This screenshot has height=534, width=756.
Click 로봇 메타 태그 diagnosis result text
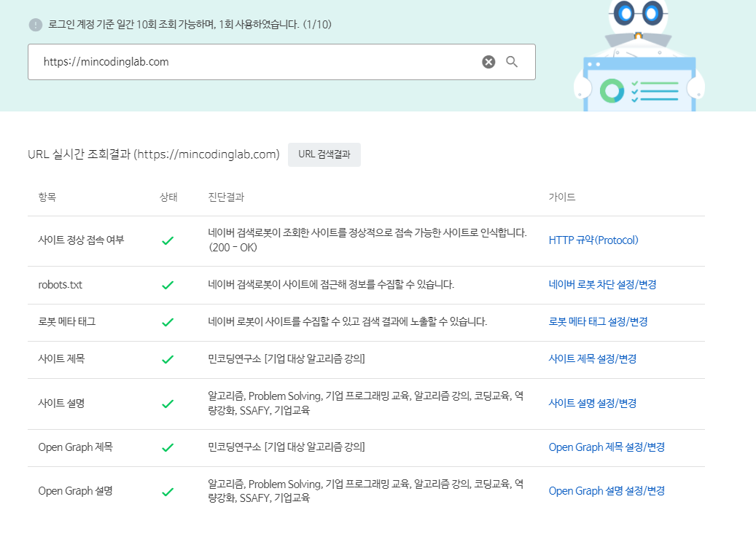click(347, 321)
